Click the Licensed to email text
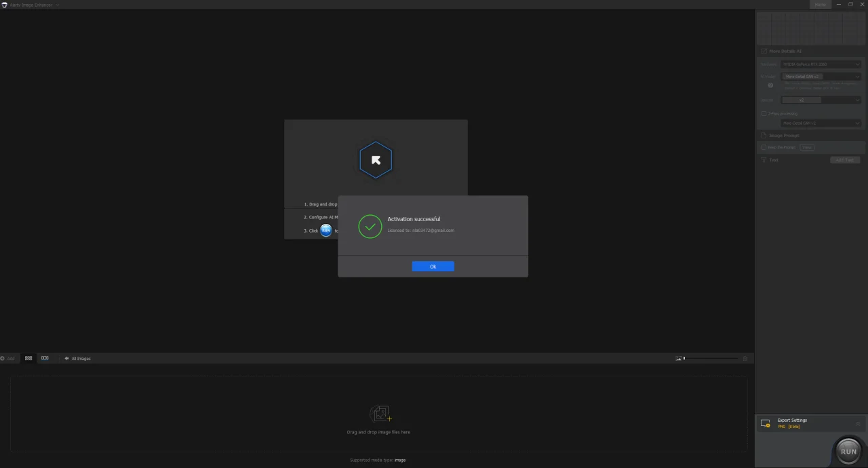The image size is (868, 468). (x=421, y=231)
